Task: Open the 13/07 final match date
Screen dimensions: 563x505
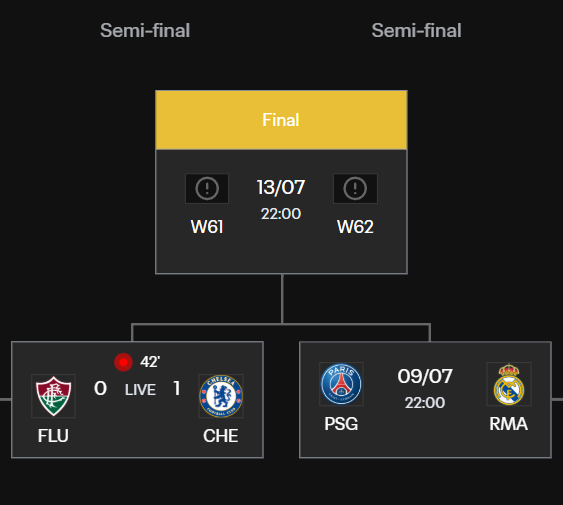Action: [x=281, y=187]
